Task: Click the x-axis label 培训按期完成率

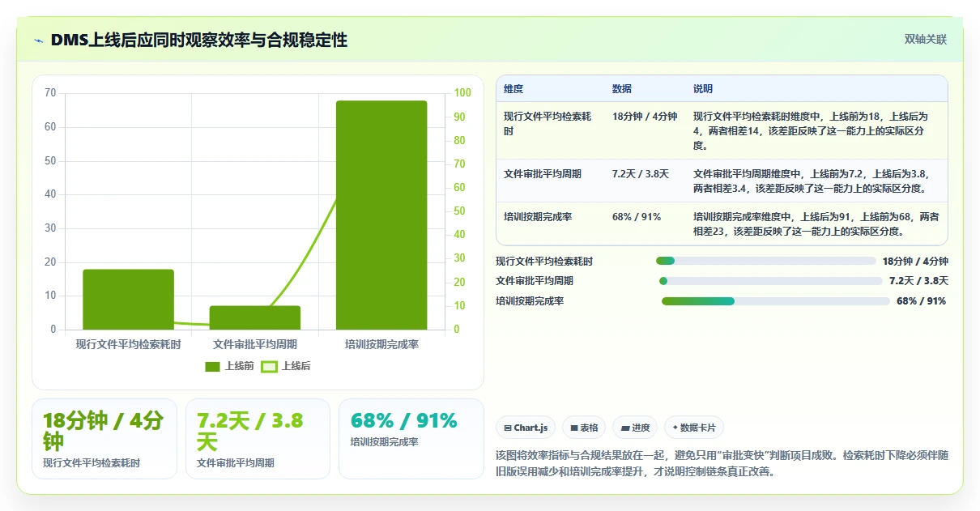Action: [381, 345]
